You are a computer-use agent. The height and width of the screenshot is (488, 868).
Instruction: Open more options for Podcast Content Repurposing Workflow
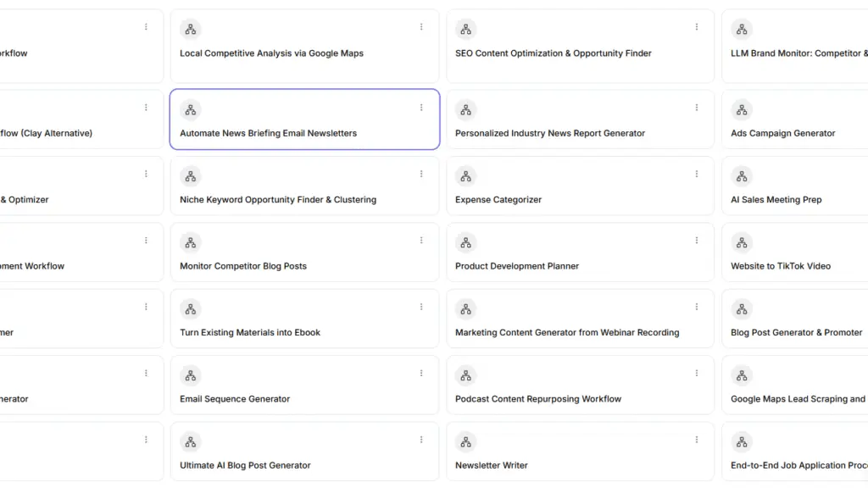coord(697,373)
